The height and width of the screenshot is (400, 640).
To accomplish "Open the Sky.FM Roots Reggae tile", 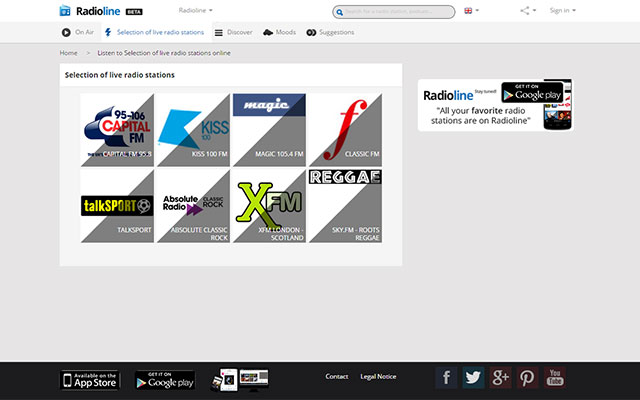I will [345, 206].
